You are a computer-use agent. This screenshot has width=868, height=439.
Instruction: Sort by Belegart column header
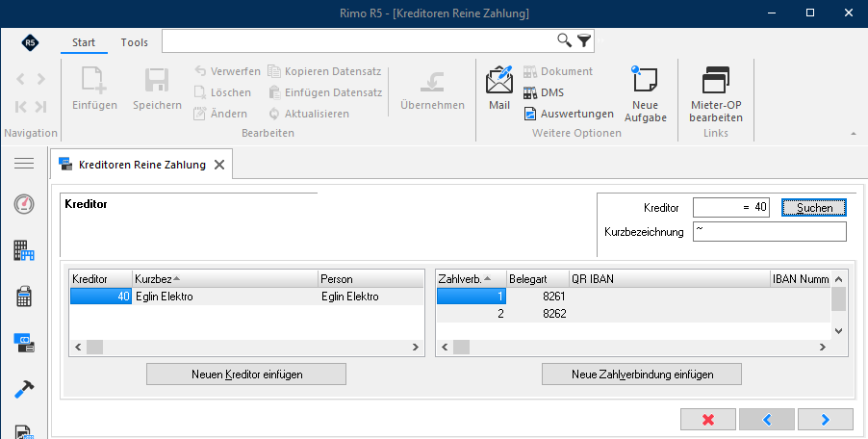(x=538, y=279)
